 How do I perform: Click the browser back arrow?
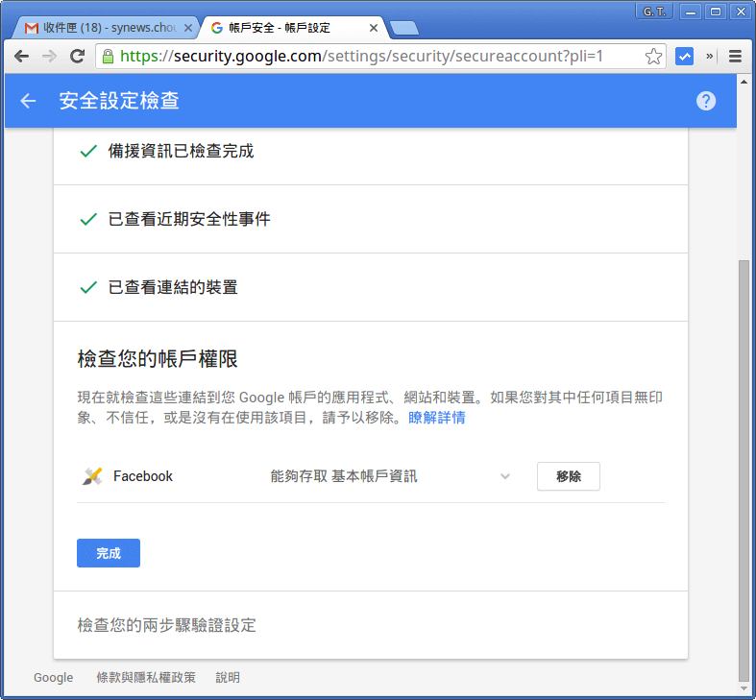click(22, 57)
